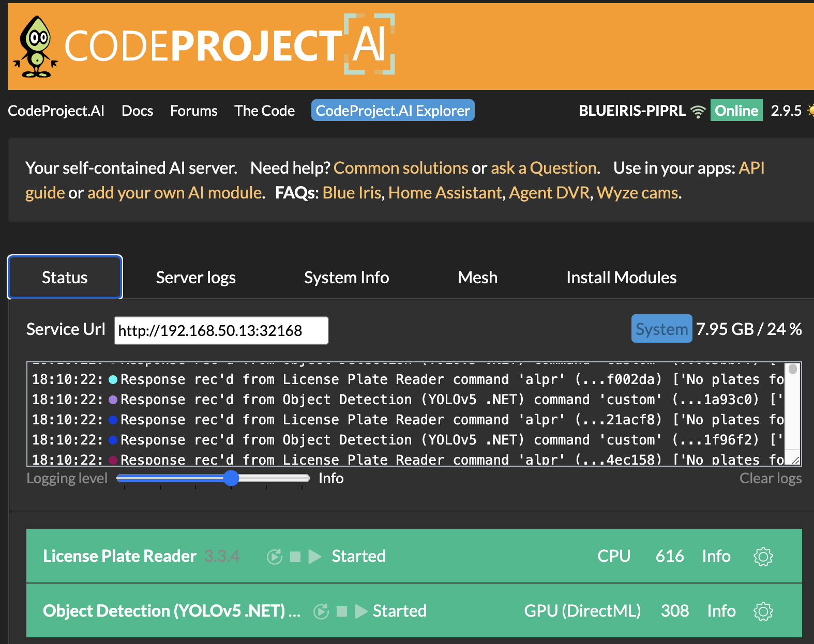Open Object Detection YOLOv5 Info link
Image resolution: width=814 pixels, height=644 pixels.
coord(721,611)
